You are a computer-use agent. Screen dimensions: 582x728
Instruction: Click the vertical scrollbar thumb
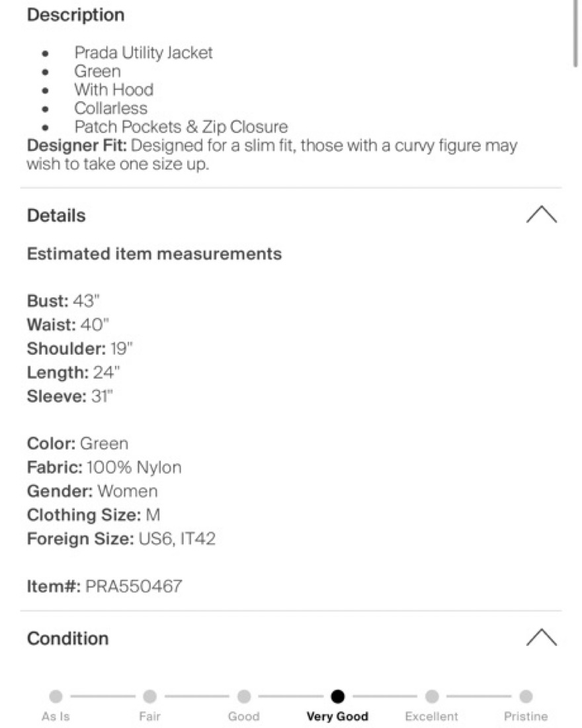click(x=575, y=34)
